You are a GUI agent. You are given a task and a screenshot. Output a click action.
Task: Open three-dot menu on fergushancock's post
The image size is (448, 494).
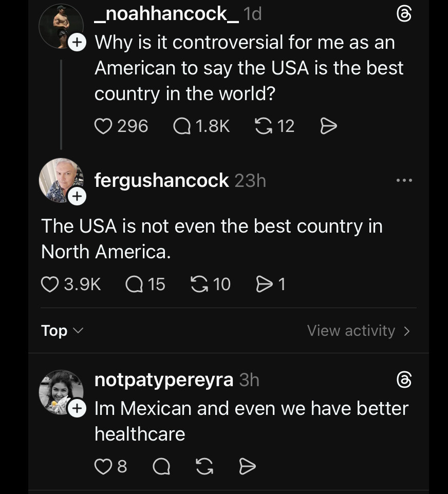click(404, 180)
